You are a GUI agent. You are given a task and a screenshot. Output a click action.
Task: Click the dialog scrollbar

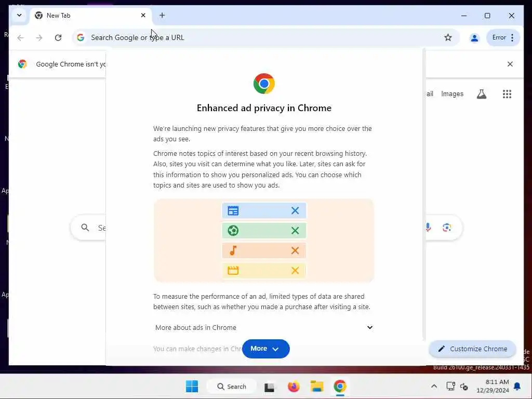pos(424,193)
